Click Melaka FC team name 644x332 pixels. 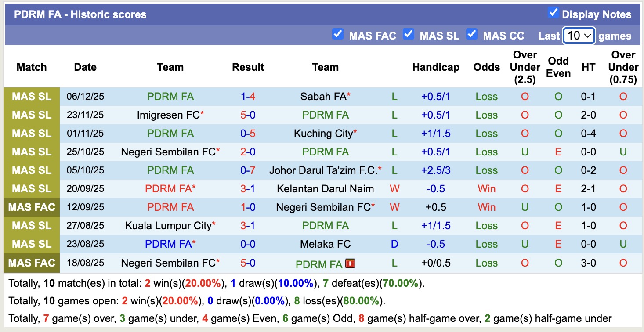(x=325, y=244)
